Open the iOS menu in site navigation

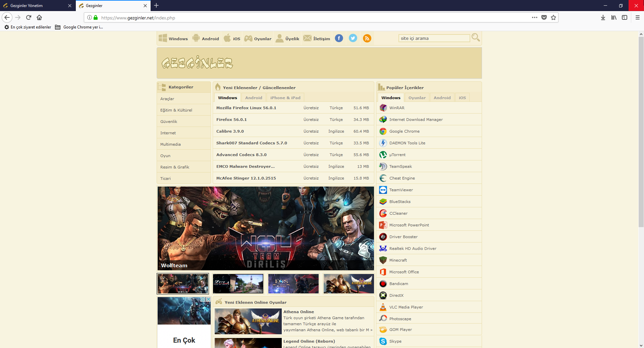point(232,39)
